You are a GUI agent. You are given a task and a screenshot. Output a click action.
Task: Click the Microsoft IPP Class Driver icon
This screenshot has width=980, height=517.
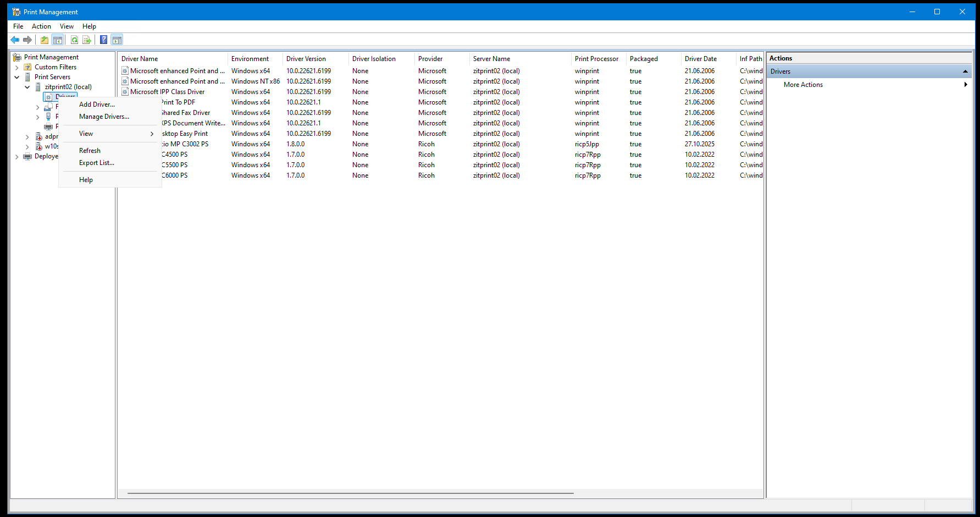(x=125, y=92)
